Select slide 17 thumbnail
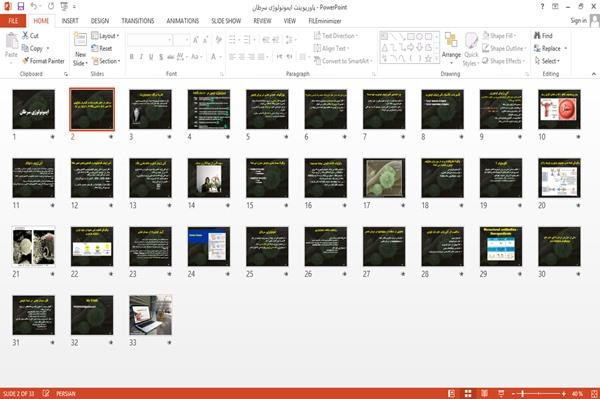Viewport: 600px width, 399px height. click(x=384, y=178)
